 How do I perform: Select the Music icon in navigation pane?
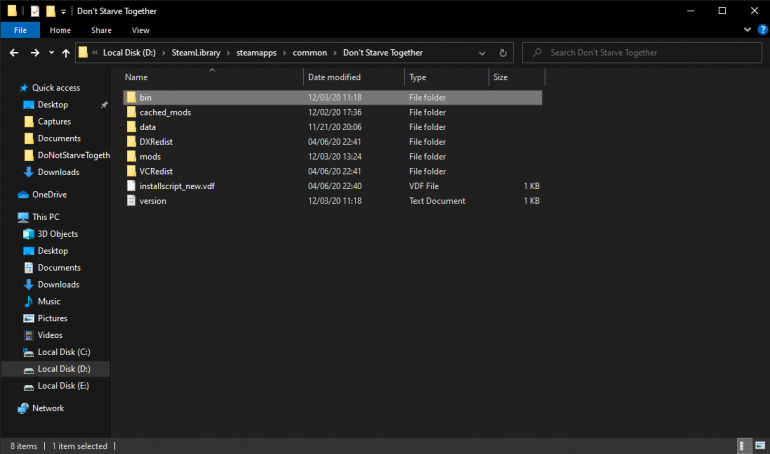click(28, 301)
